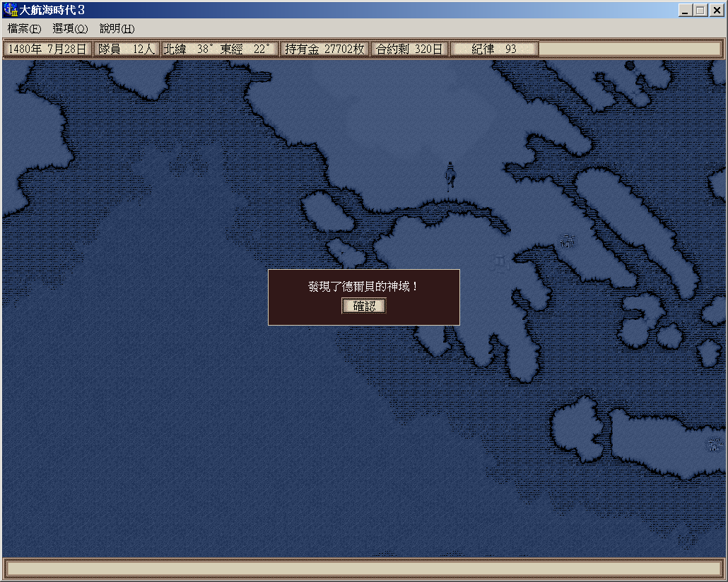Click the explorer on horseback on the map

pos(450,175)
